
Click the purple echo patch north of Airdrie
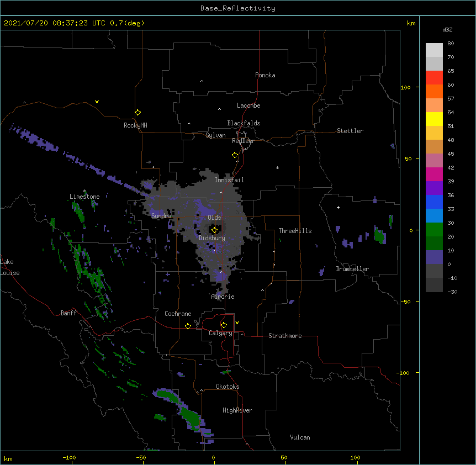point(220,276)
